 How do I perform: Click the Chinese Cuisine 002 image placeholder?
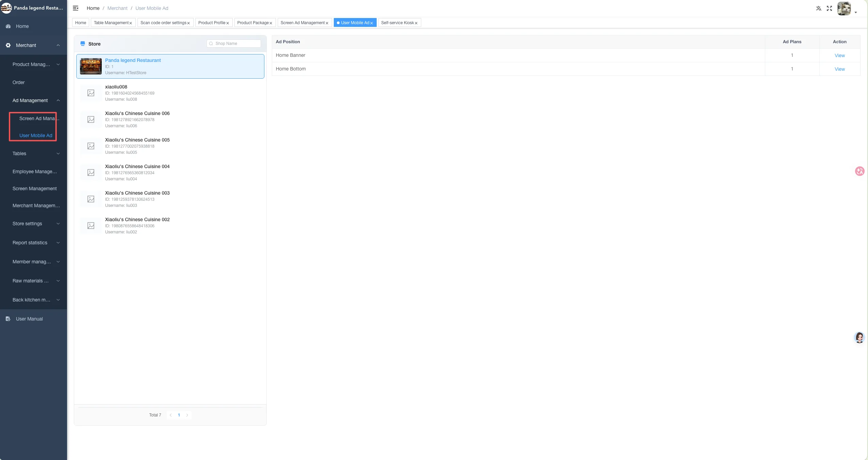[x=91, y=226]
